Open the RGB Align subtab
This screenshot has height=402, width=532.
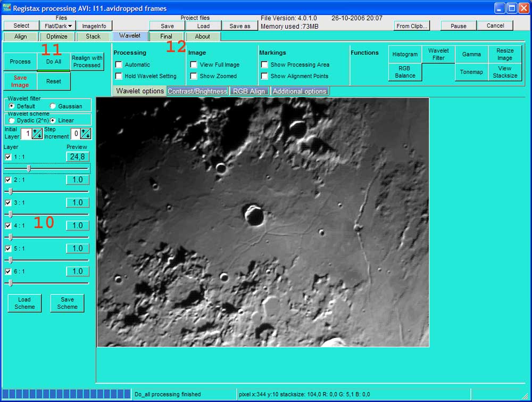coord(249,92)
